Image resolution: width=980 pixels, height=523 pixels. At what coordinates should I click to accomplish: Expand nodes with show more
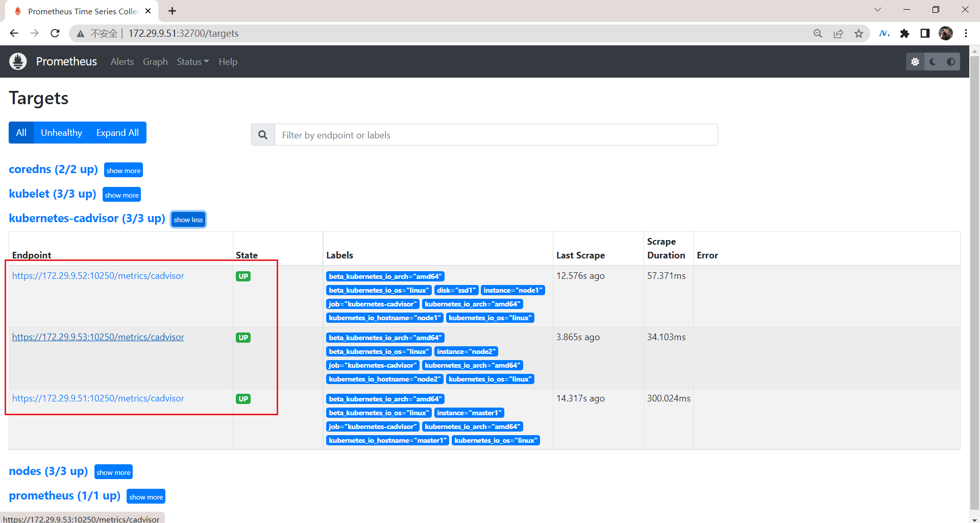(x=113, y=472)
